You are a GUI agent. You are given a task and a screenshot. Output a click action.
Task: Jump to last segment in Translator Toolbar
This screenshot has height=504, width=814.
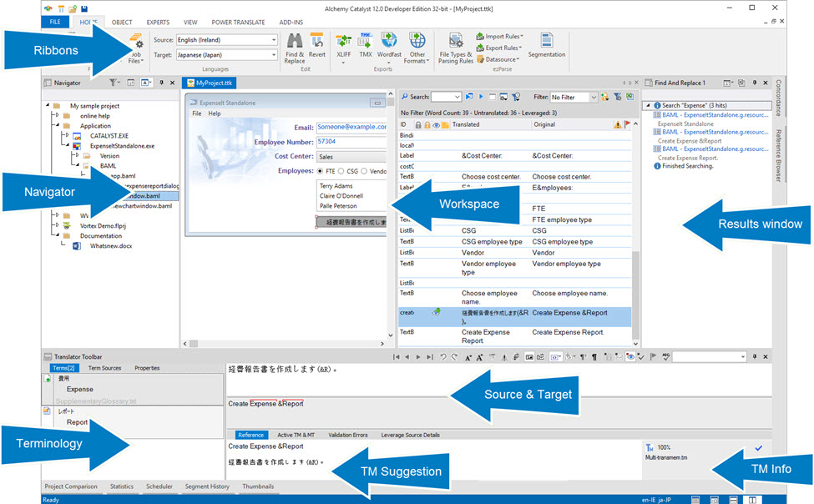(429, 357)
